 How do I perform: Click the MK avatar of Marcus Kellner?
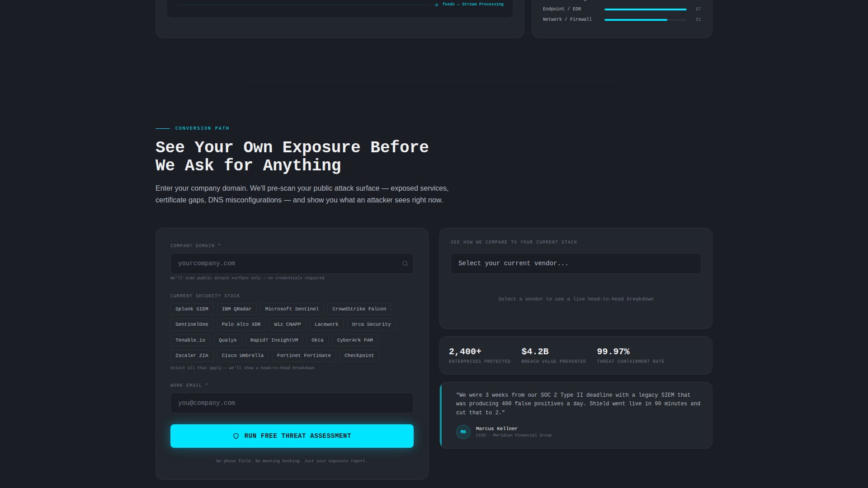coord(463,432)
